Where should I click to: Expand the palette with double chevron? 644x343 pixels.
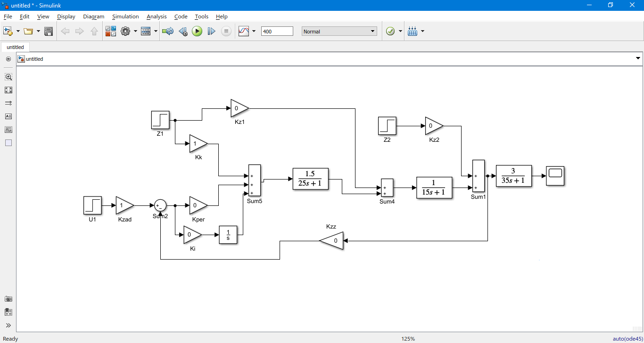point(8,325)
